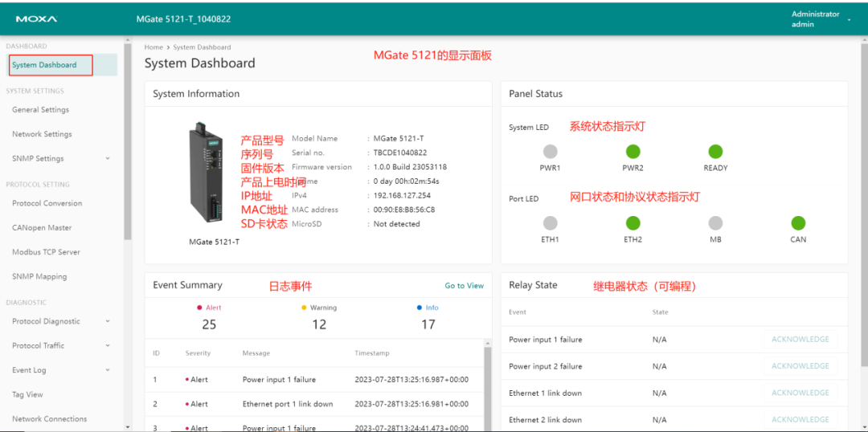Screen dimensions: 868x432
Task: Click the ID 1 cell in event table
Action: (x=155, y=380)
